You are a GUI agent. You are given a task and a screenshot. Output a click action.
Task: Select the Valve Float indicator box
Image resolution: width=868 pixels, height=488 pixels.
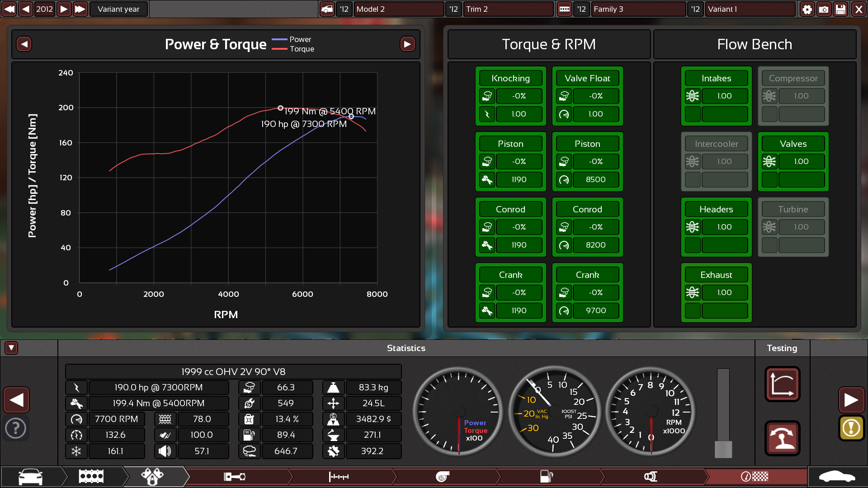coord(587,96)
